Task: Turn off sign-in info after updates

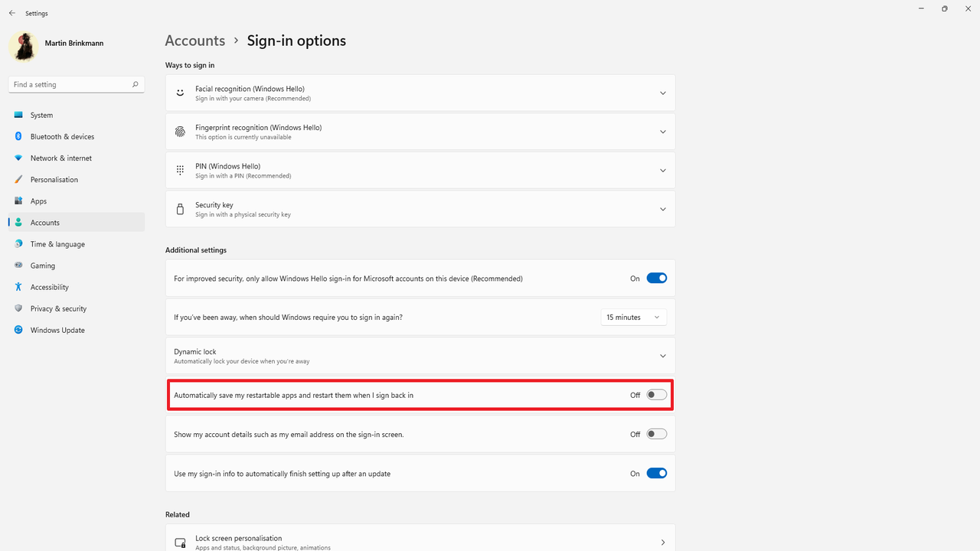Action: tap(656, 473)
